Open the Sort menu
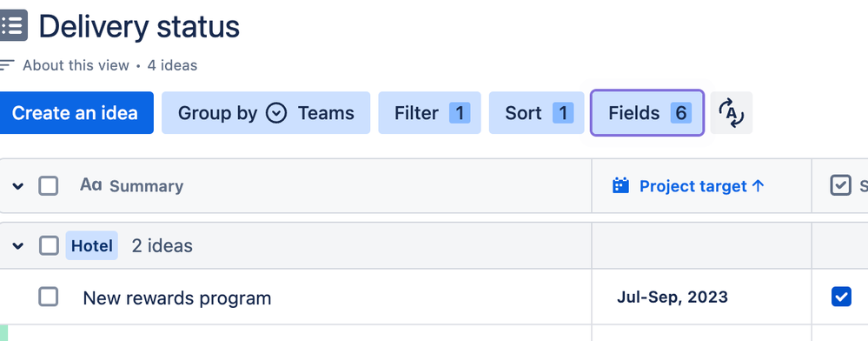 click(536, 112)
